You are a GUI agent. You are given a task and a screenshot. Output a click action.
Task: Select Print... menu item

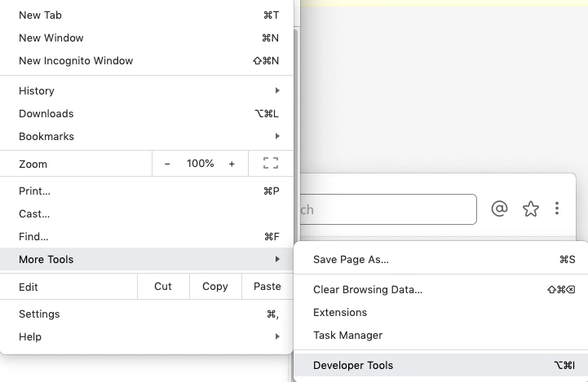(146, 191)
